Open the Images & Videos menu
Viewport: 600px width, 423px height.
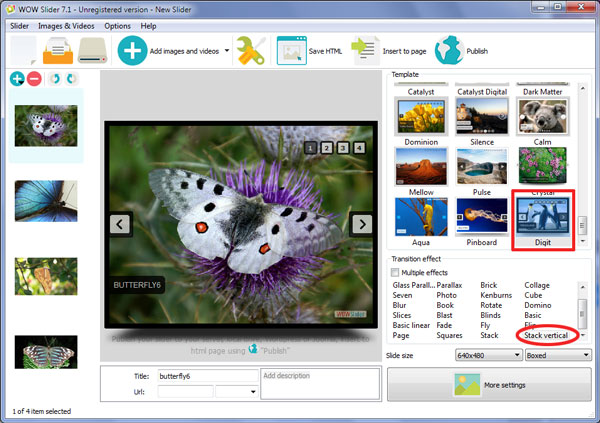(66, 26)
